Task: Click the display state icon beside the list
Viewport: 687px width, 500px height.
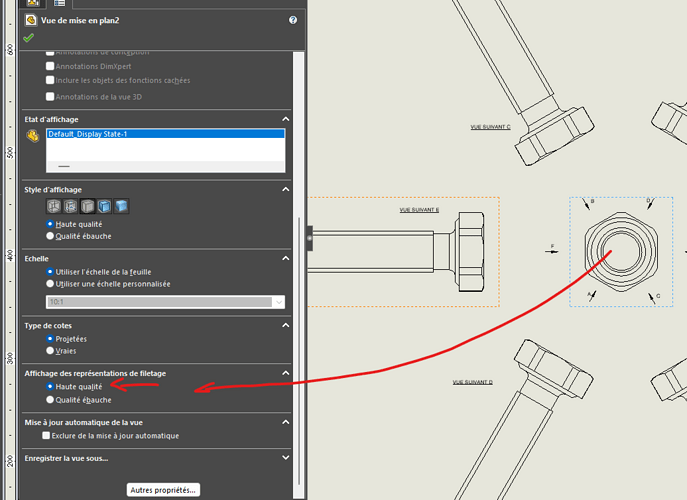Action: pyautogui.click(x=33, y=134)
